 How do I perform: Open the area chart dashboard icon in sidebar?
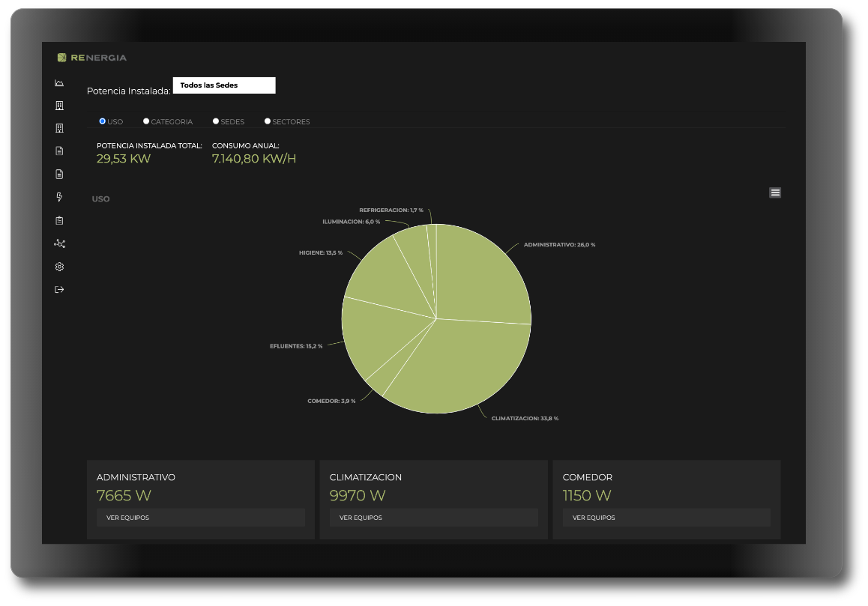[59, 83]
